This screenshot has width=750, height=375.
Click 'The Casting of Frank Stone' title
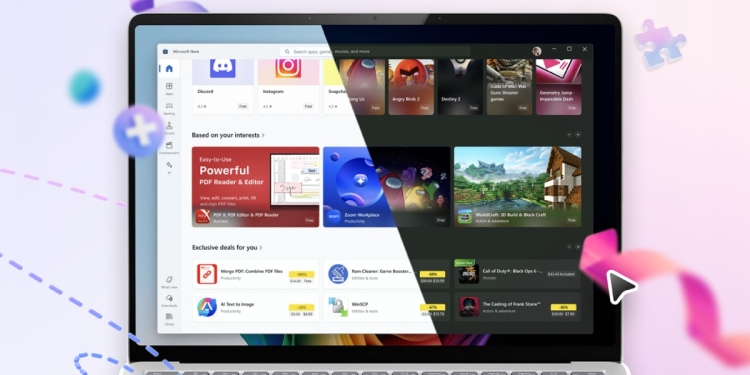pyautogui.click(x=512, y=304)
